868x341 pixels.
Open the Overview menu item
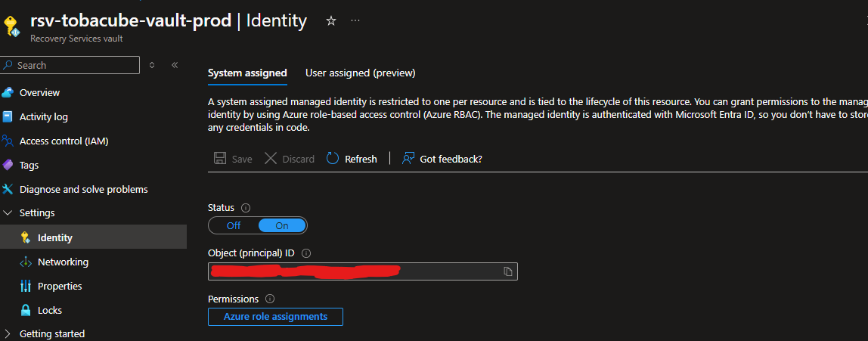[40, 92]
